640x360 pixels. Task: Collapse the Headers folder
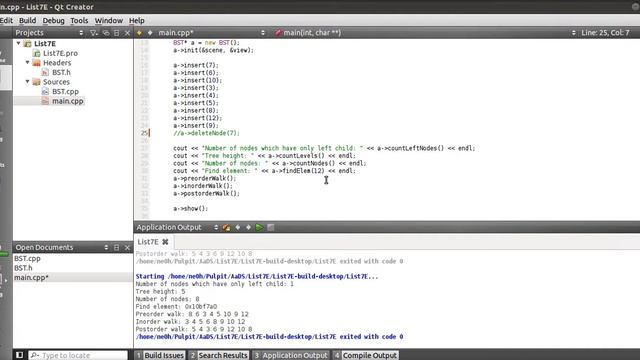(x=27, y=62)
